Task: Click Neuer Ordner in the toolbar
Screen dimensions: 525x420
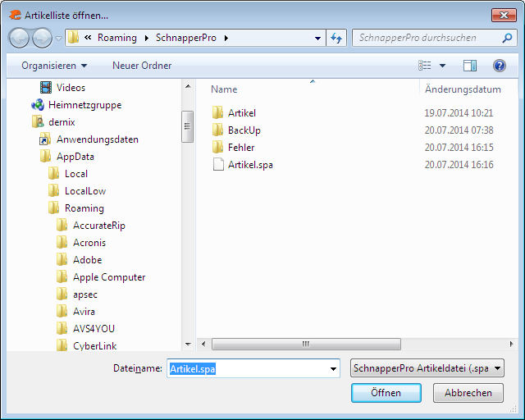Action: point(142,66)
